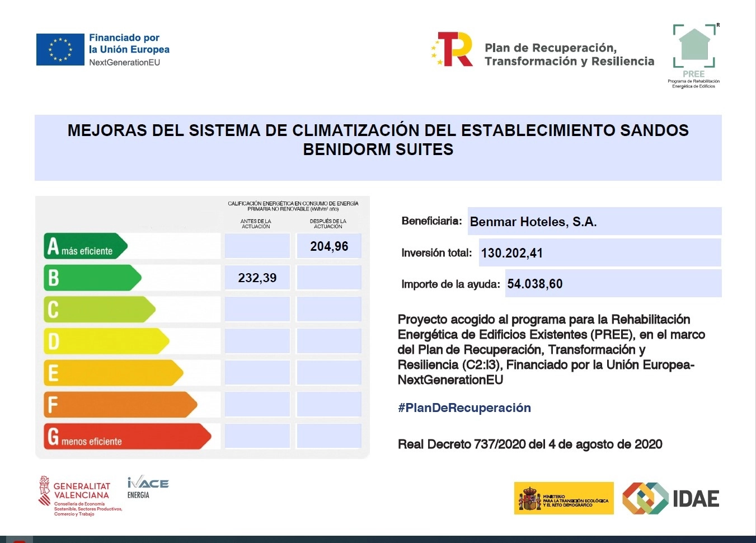Click the Generalitat Valenciana emblem
Screen dimensions: 756x543
click(44, 491)
